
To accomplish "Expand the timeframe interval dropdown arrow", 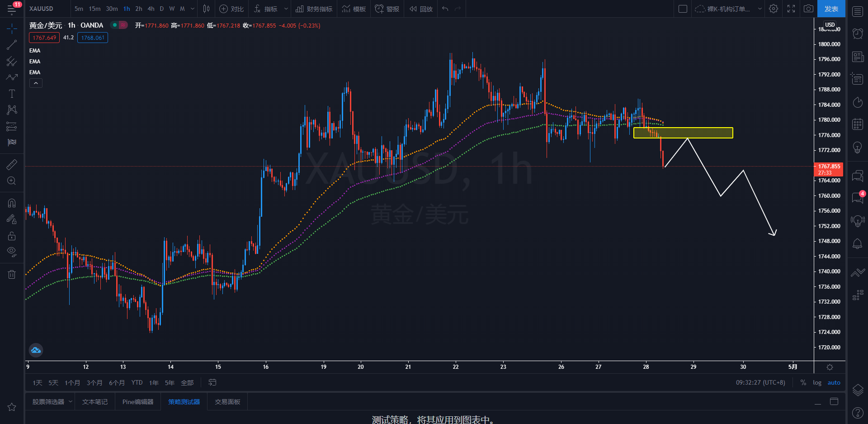I will 193,9.
